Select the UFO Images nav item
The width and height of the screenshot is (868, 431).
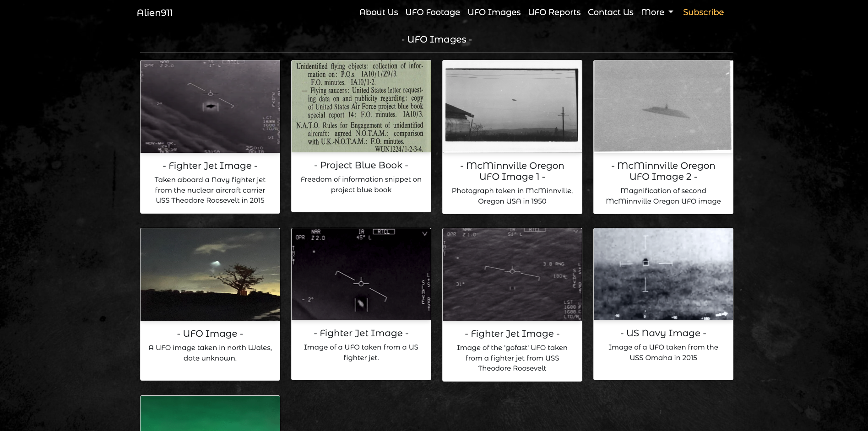tap(494, 12)
